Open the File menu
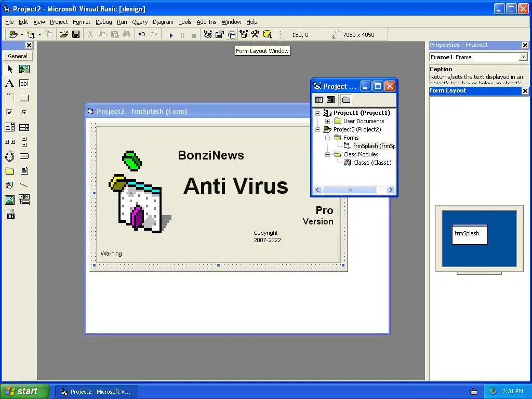The image size is (532, 399). point(9,22)
